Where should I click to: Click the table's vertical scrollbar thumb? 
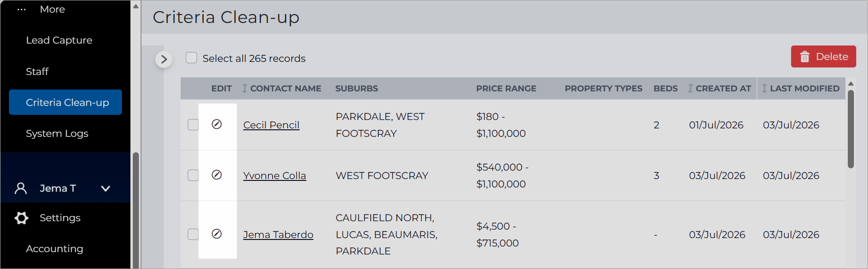[851, 129]
